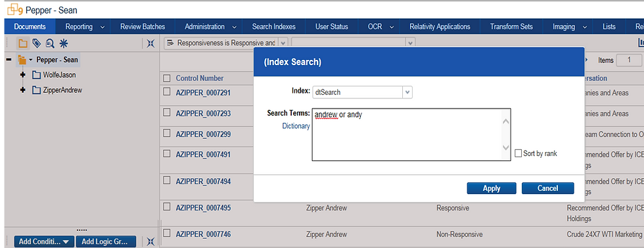Viewport: 644px width, 248px height.
Task: Open the Pepper - Sean folder dropdown arrow
Action: coord(31,60)
